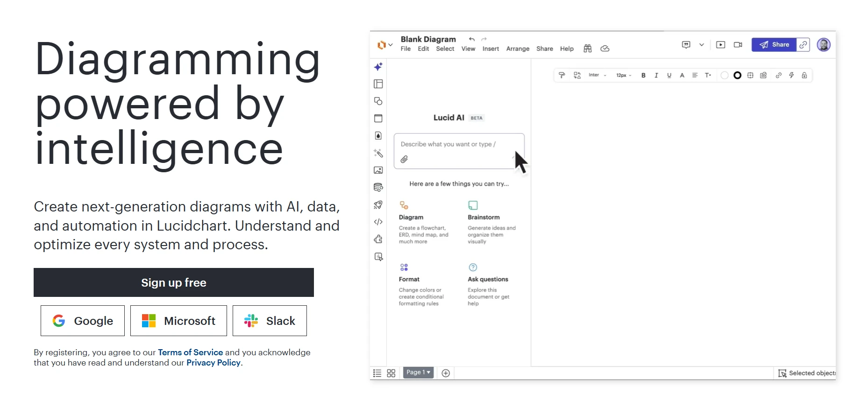
Task: Click the search-in-document sidebar icon
Action: (x=378, y=257)
